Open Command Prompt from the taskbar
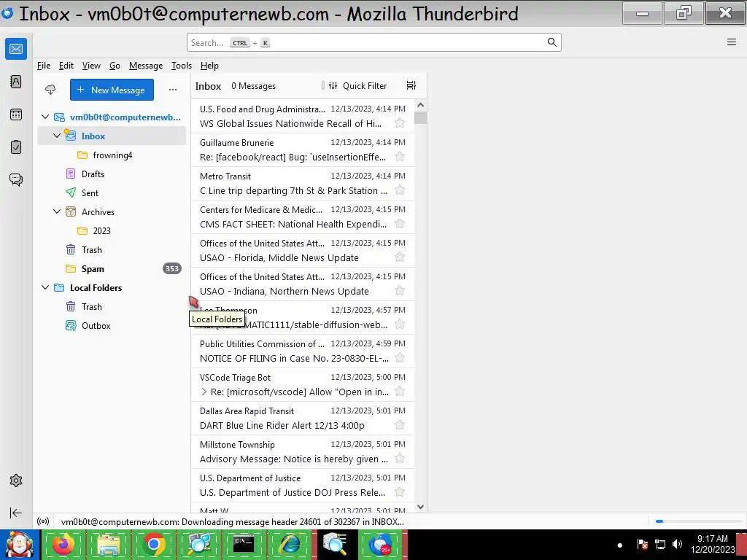 click(244, 544)
